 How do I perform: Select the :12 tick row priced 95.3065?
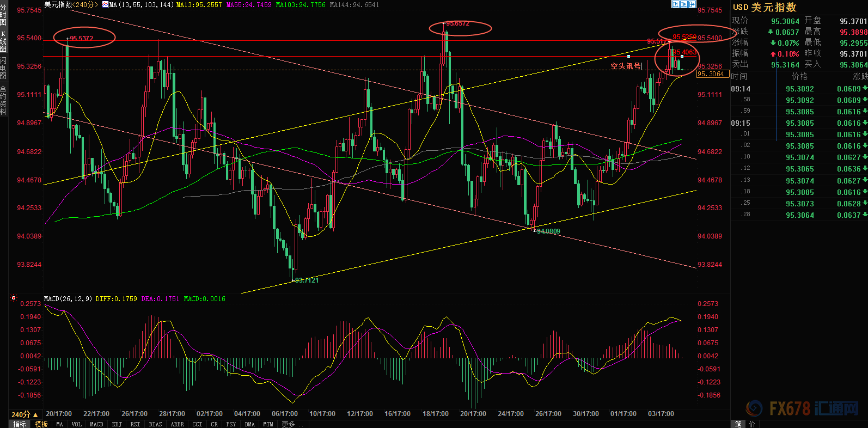[x=799, y=169]
